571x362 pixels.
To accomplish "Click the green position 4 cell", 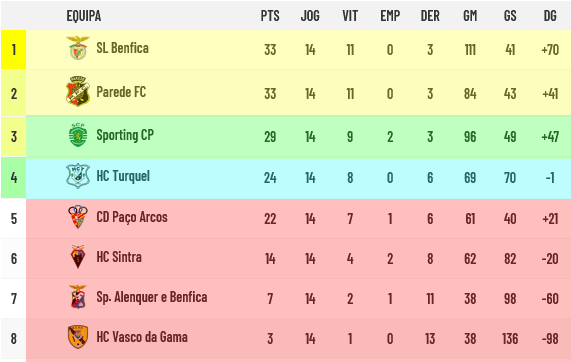I will pos(13,178).
